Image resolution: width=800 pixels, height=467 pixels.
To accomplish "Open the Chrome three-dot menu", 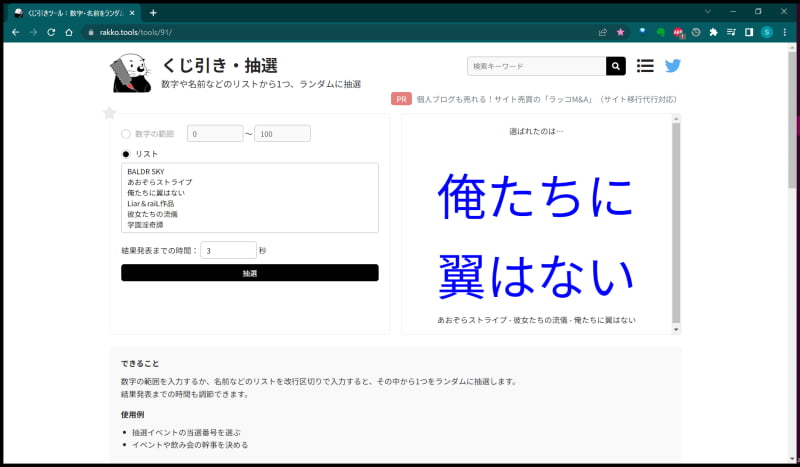I will click(785, 32).
